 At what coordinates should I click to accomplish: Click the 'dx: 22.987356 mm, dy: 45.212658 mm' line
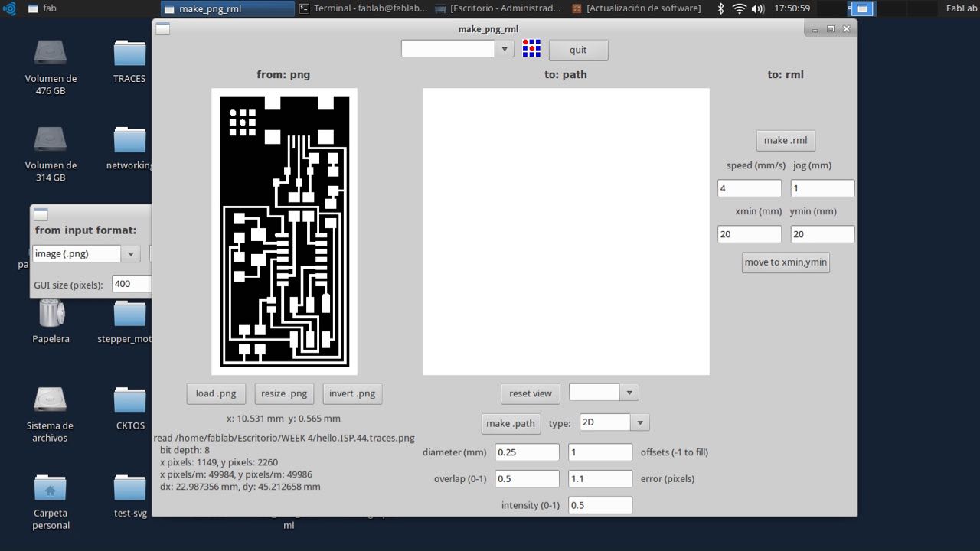point(240,487)
